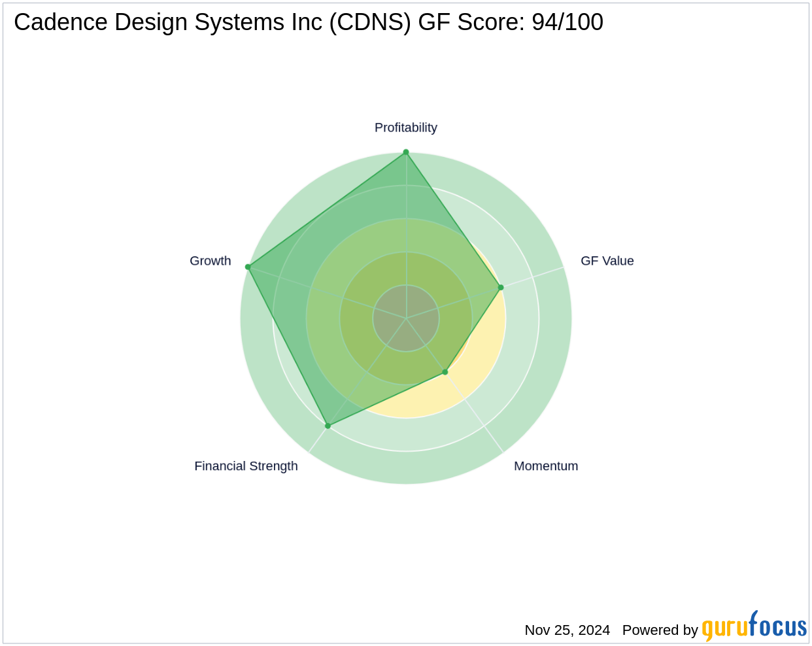Click the Profitability data point on radar
812x646 pixels.
pos(406,152)
